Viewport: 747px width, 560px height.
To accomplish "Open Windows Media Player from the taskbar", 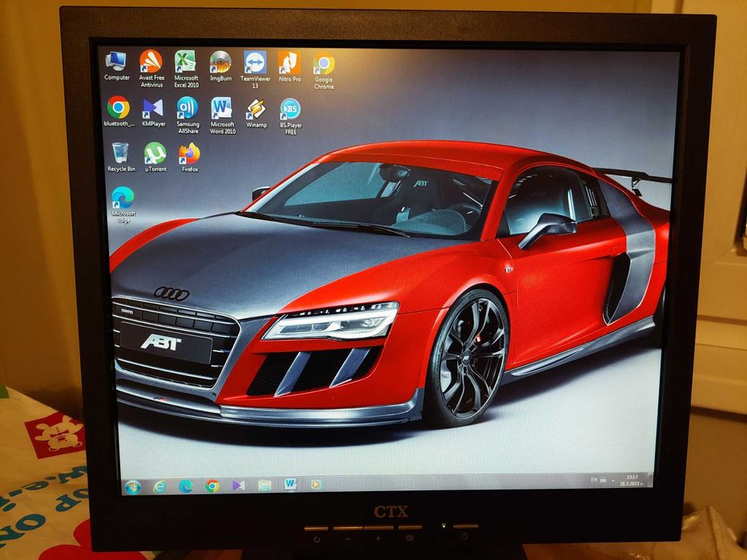I will pos(315,484).
